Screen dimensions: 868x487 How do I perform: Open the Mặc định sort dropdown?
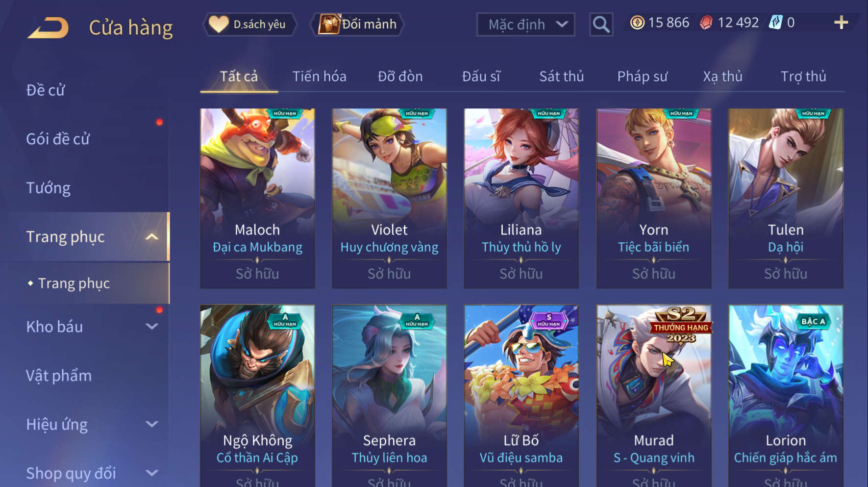point(526,24)
